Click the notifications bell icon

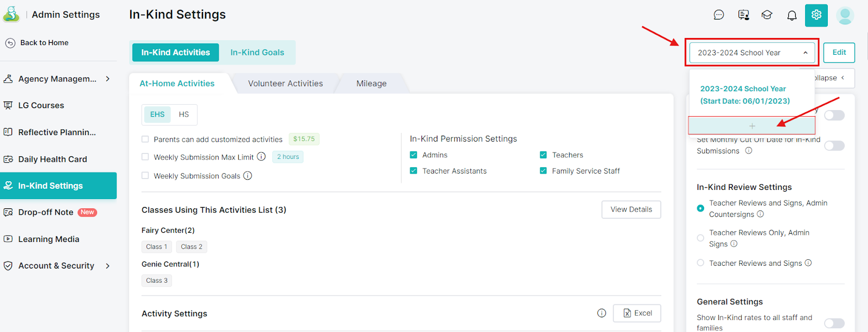pyautogui.click(x=792, y=15)
